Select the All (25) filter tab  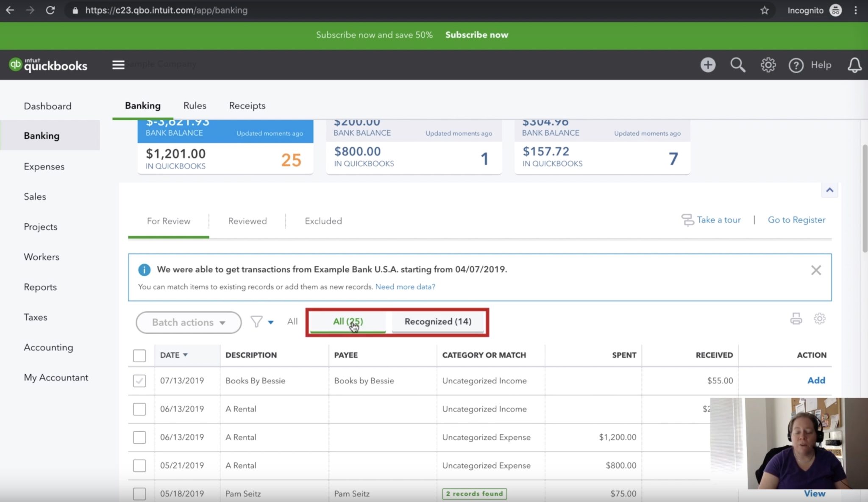[348, 321]
